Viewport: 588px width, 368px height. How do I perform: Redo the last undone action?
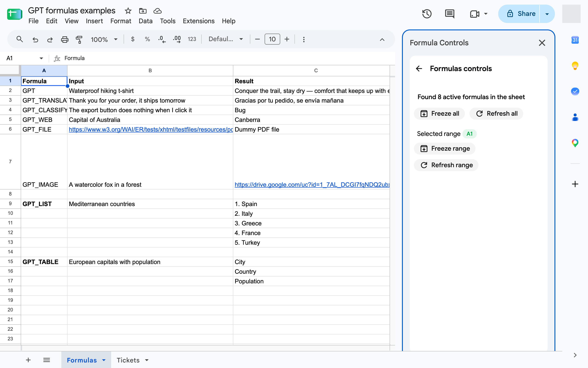pyautogui.click(x=50, y=39)
